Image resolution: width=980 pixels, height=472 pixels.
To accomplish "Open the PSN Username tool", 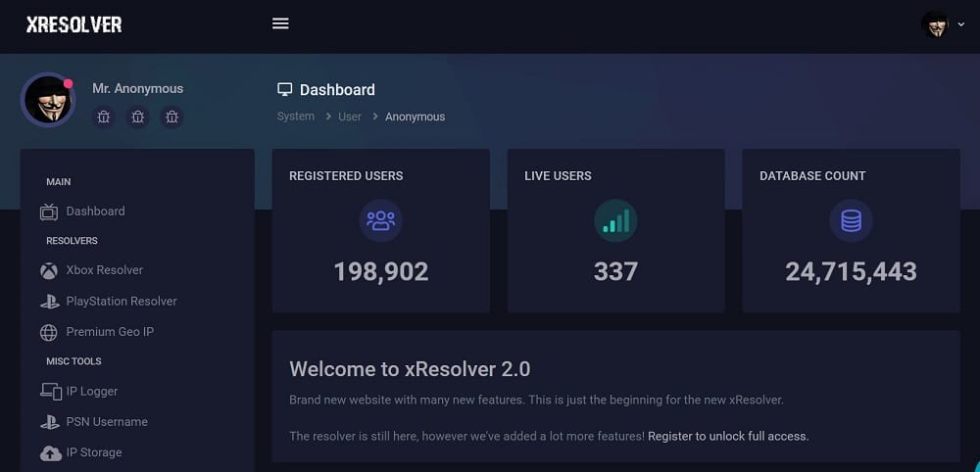I will tap(107, 422).
